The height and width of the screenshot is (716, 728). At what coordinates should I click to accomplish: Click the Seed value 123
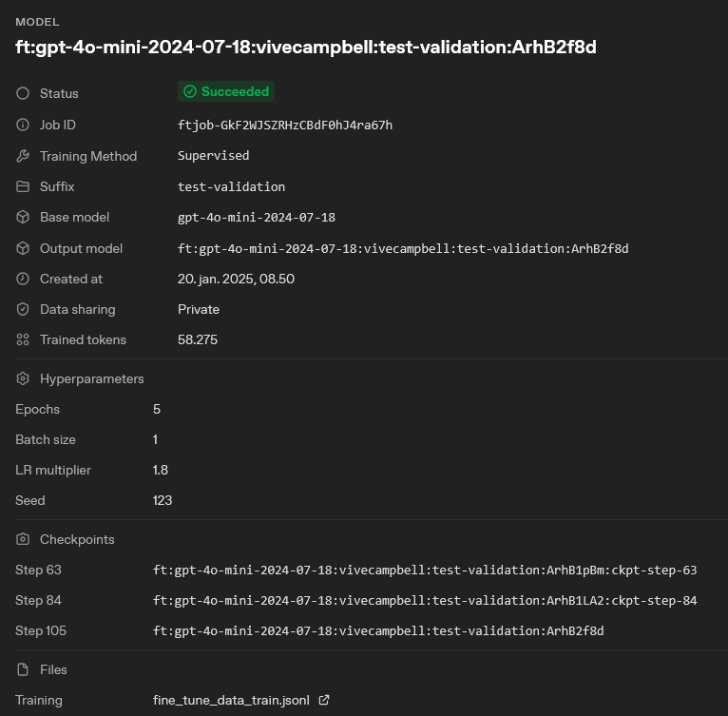point(162,500)
